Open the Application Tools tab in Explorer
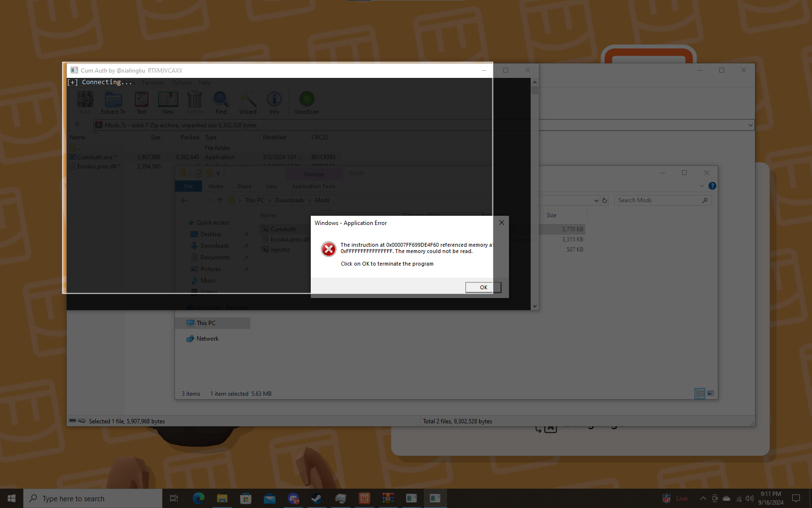The width and height of the screenshot is (812, 508). coord(314,186)
